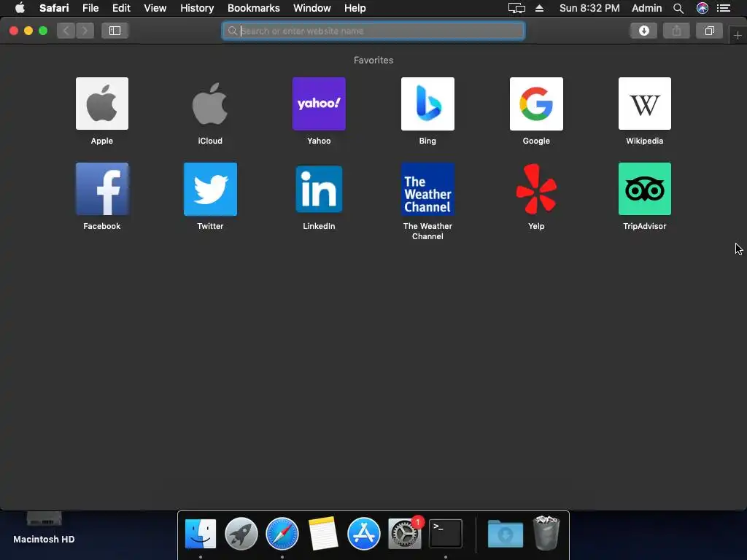Open the Help menu
Screen dimensions: 747x560
click(355, 8)
